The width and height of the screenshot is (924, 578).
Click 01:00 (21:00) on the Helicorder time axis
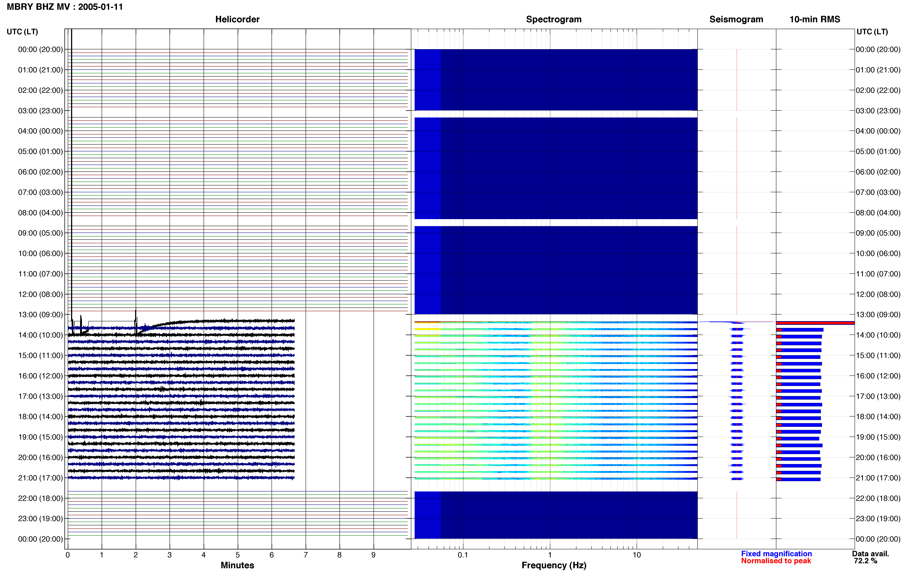point(41,70)
